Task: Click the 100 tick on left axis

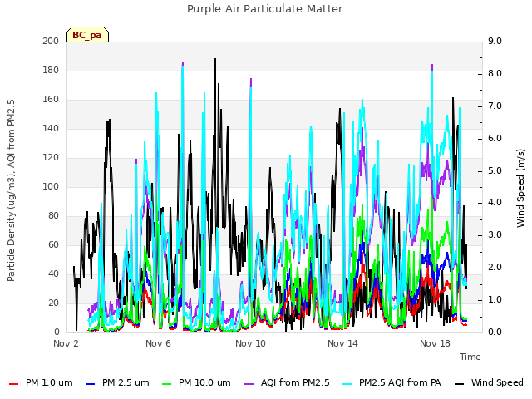Action: pos(51,186)
